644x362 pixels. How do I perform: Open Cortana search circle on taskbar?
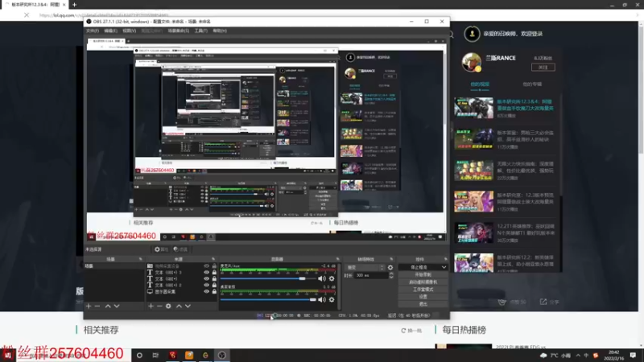click(139, 356)
